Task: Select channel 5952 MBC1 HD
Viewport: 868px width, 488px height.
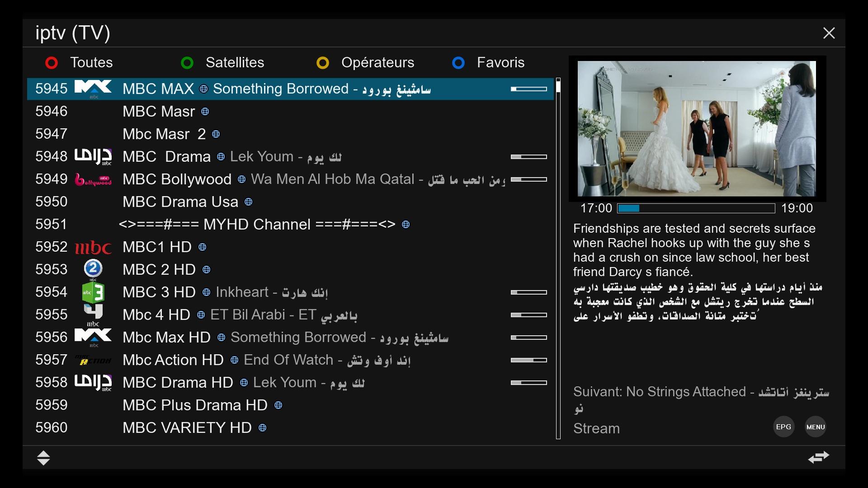Action: pos(290,247)
